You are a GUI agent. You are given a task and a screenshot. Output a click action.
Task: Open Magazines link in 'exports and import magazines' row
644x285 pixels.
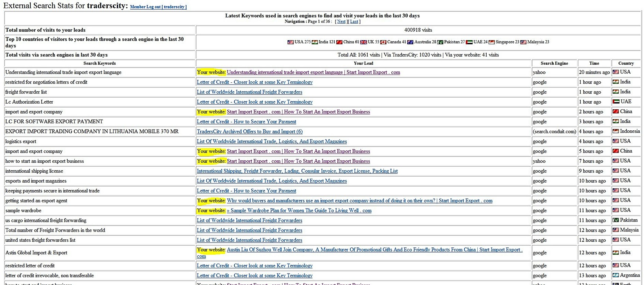tap(272, 181)
